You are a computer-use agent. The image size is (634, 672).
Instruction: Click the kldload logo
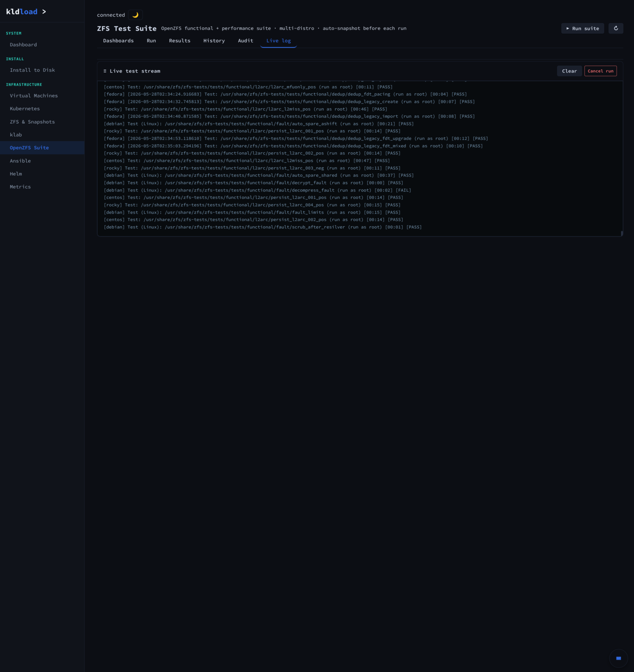pyautogui.click(x=26, y=12)
